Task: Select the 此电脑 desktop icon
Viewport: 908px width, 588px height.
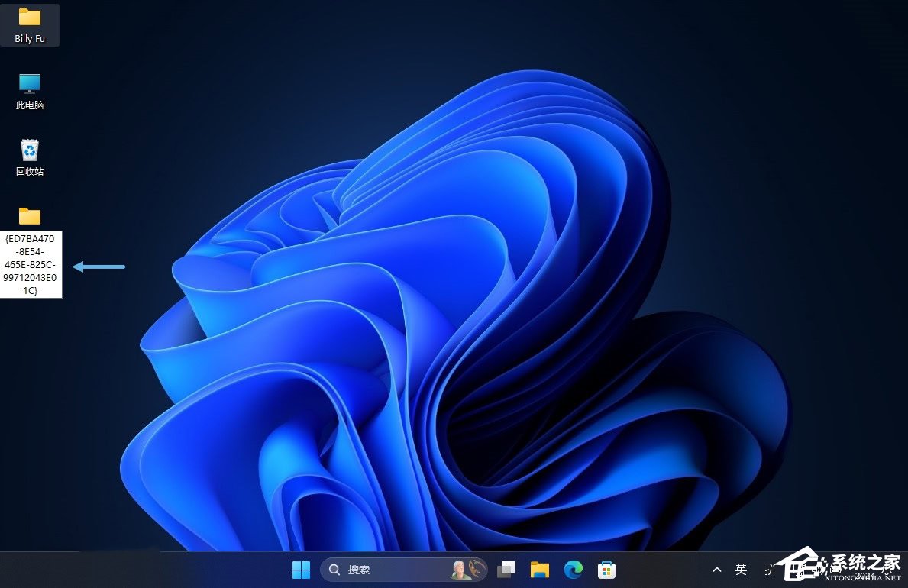Action: 30,83
